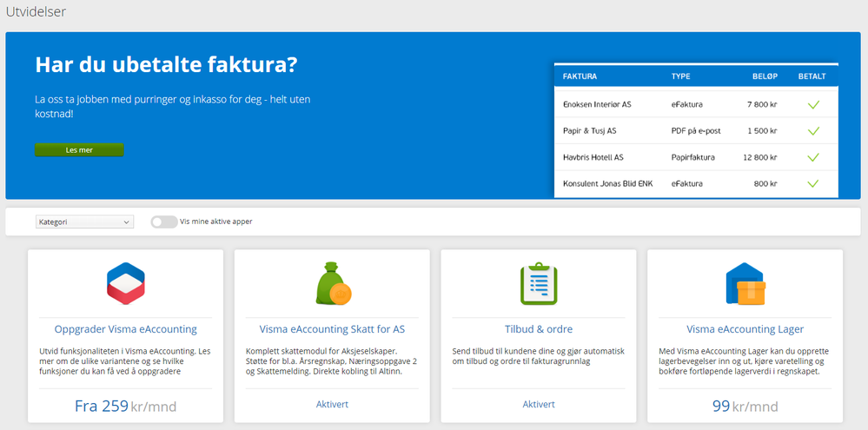Click the FAKTURA column header
868x430 pixels.
click(x=580, y=76)
